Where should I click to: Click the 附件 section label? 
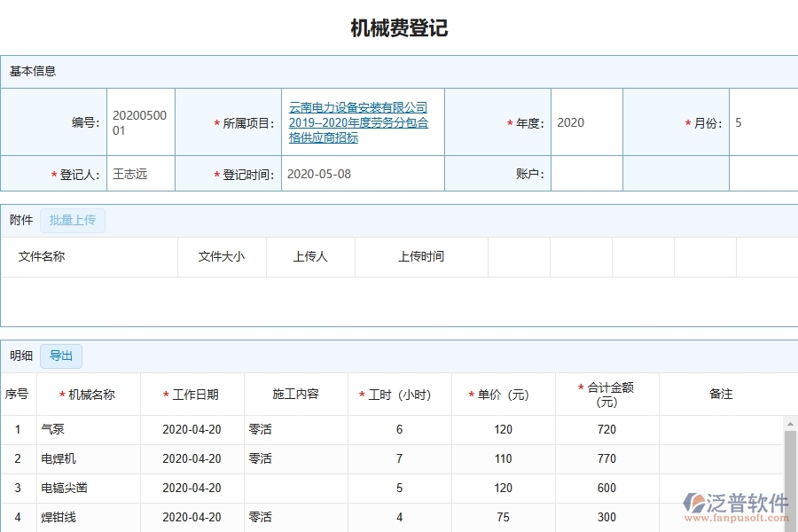[x=20, y=220]
